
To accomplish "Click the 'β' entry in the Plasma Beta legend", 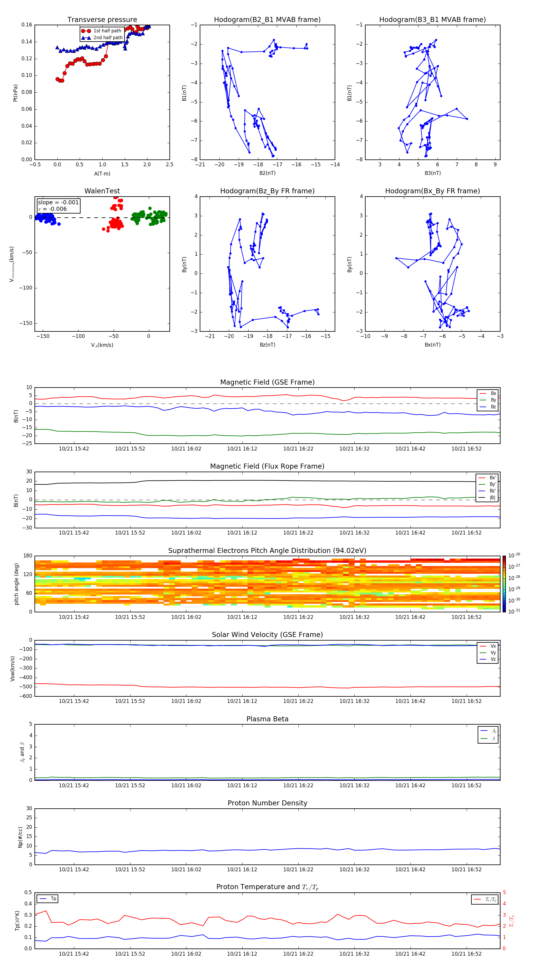I will click(x=489, y=739).
